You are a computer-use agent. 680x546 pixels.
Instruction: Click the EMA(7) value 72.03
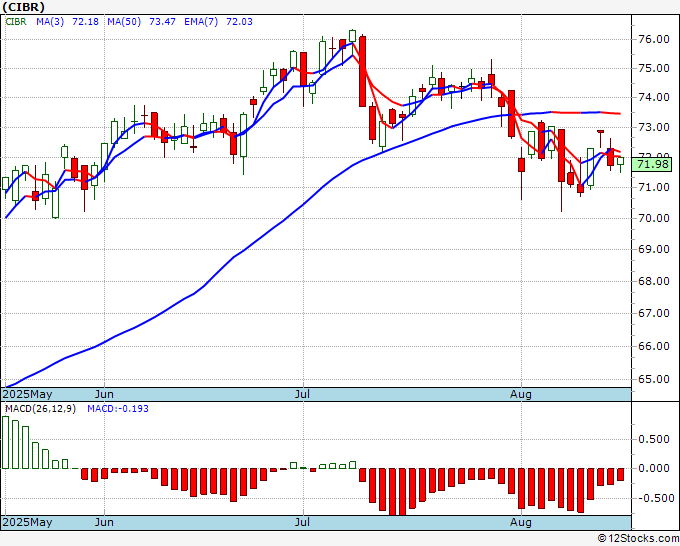pyautogui.click(x=239, y=22)
